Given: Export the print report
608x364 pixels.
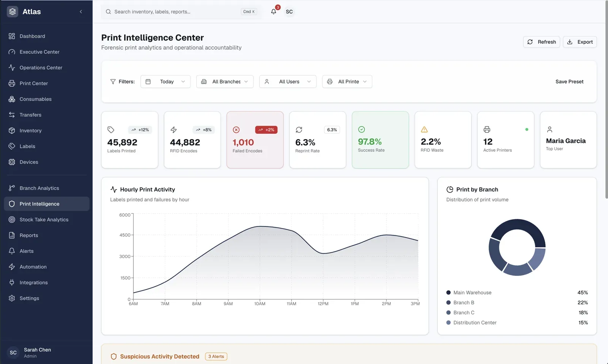Looking at the screenshot, I should pyautogui.click(x=580, y=42).
